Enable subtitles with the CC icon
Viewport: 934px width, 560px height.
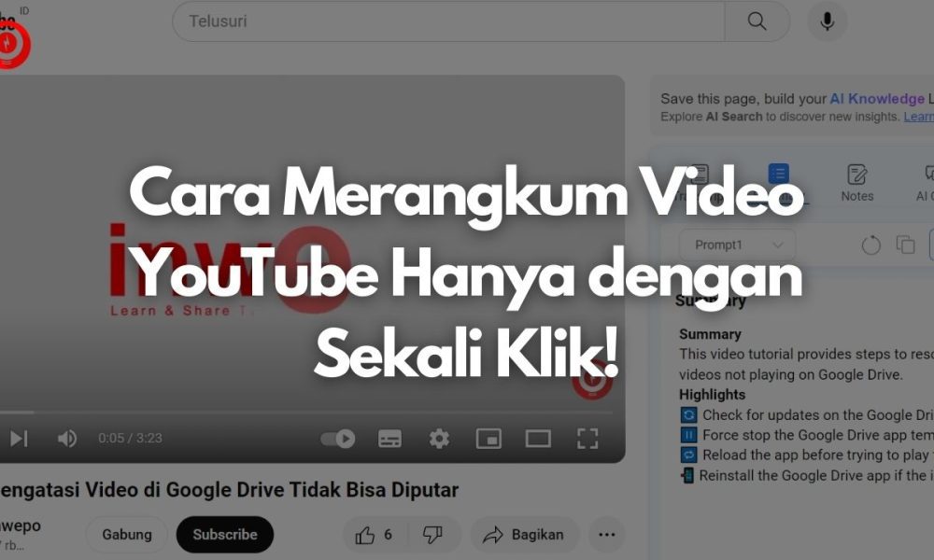(x=389, y=438)
